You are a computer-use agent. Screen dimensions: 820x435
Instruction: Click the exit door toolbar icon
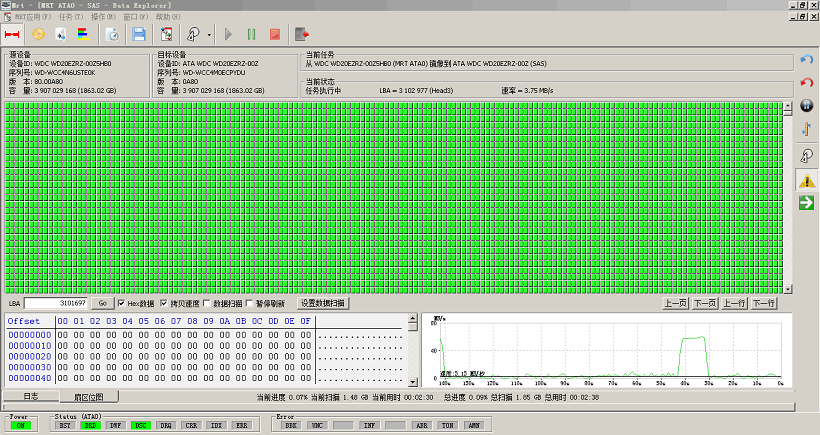coord(302,35)
